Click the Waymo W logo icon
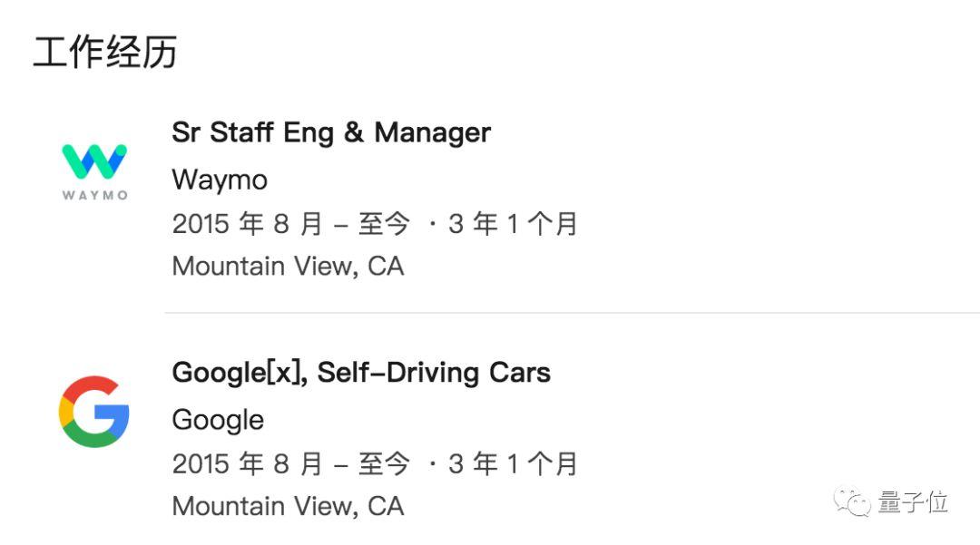Image resolution: width=980 pixels, height=545 pixels. tap(94, 162)
